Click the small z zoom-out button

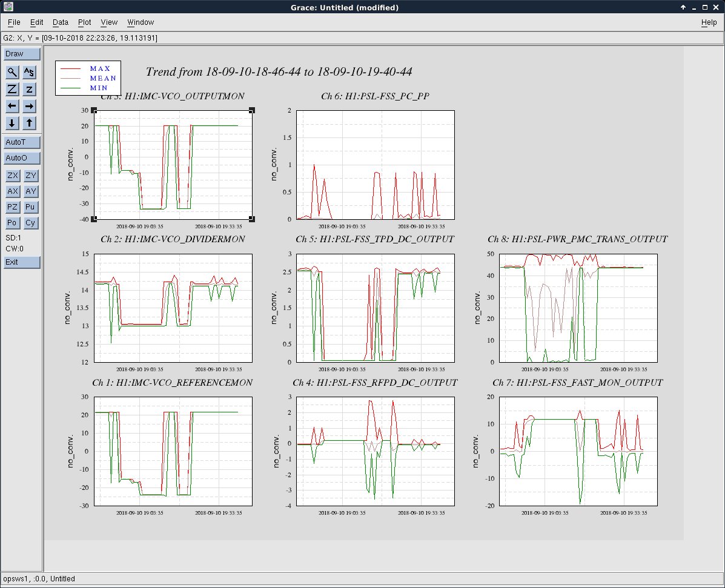point(29,89)
